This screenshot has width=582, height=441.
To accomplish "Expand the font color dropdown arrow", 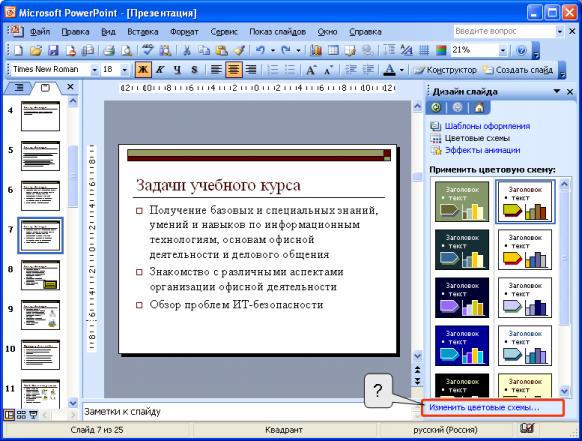I will [x=401, y=70].
